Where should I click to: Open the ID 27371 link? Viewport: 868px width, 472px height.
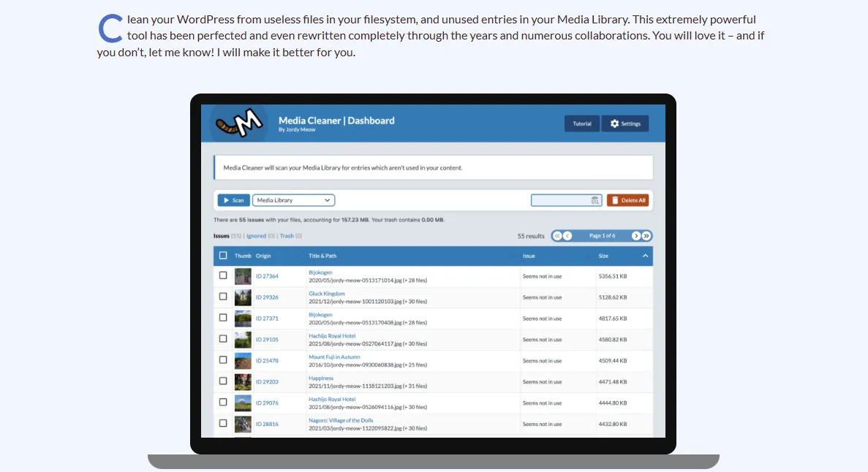click(x=267, y=318)
